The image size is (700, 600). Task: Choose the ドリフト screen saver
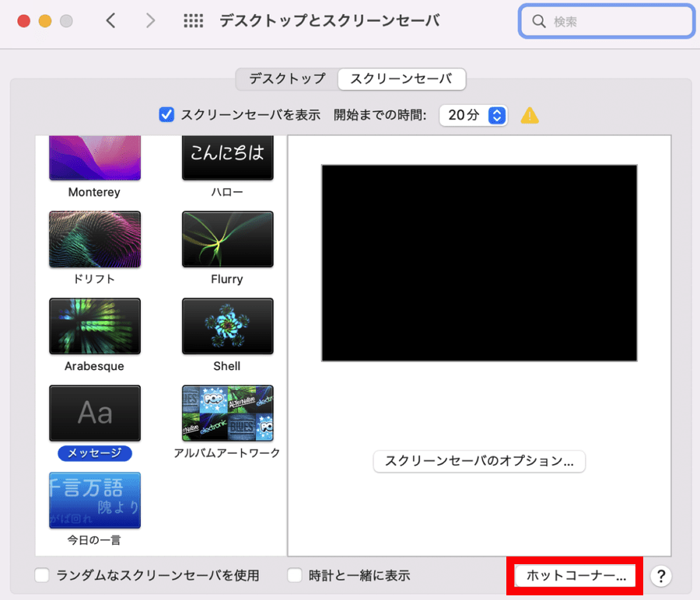tap(95, 239)
